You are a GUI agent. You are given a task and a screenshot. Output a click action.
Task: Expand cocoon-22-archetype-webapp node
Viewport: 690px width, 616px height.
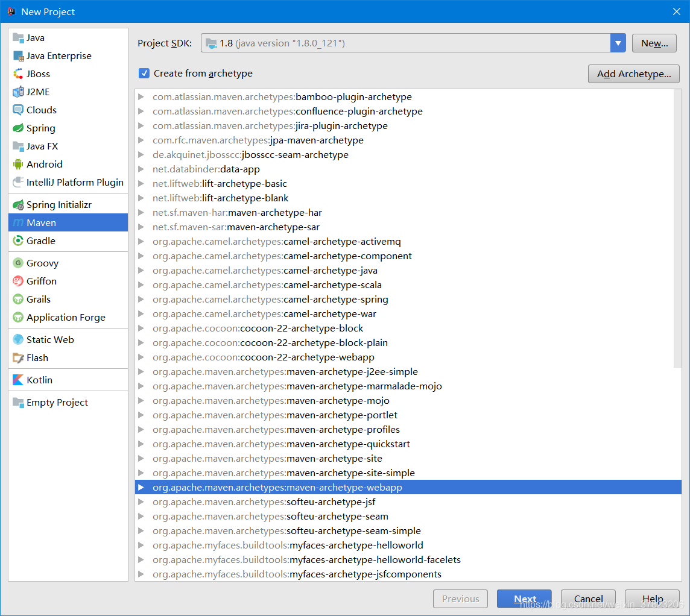point(141,357)
